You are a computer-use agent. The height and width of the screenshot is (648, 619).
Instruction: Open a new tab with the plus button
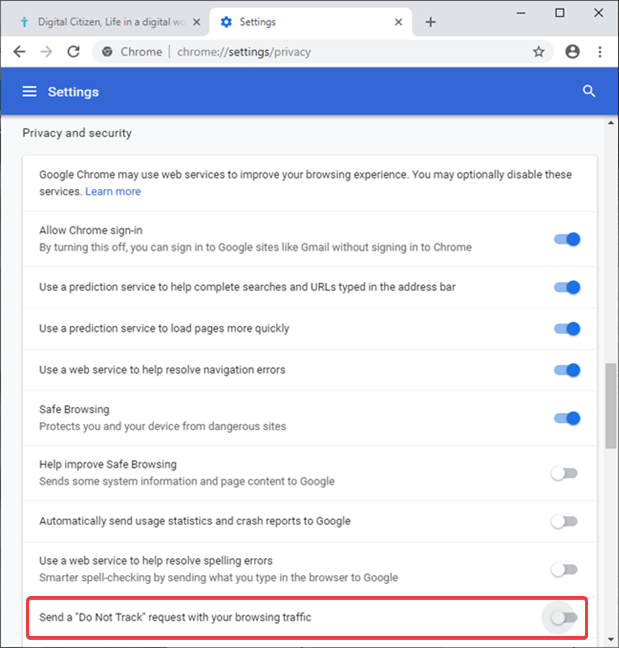(x=431, y=22)
